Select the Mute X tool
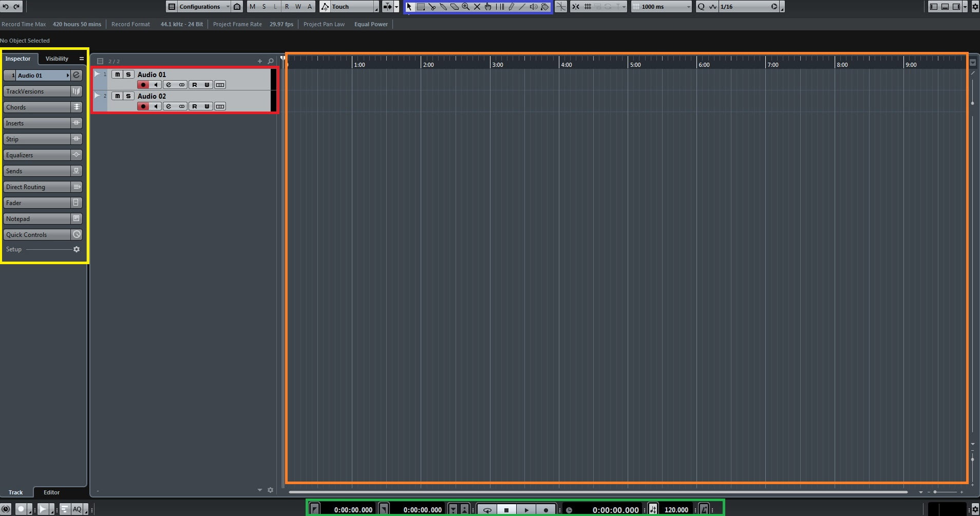The width and height of the screenshot is (980, 516). point(477,7)
